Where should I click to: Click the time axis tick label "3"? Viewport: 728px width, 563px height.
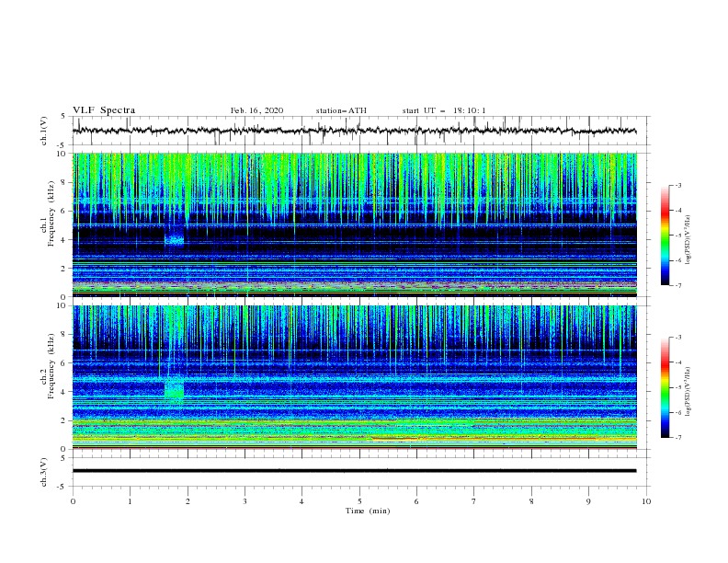pos(245,501)
